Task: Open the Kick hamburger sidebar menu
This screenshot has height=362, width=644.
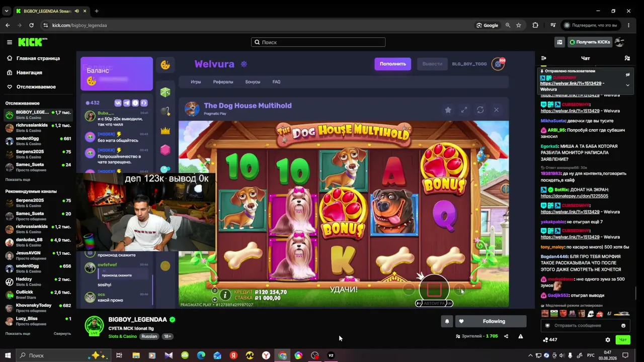Action: coord(9,42)
